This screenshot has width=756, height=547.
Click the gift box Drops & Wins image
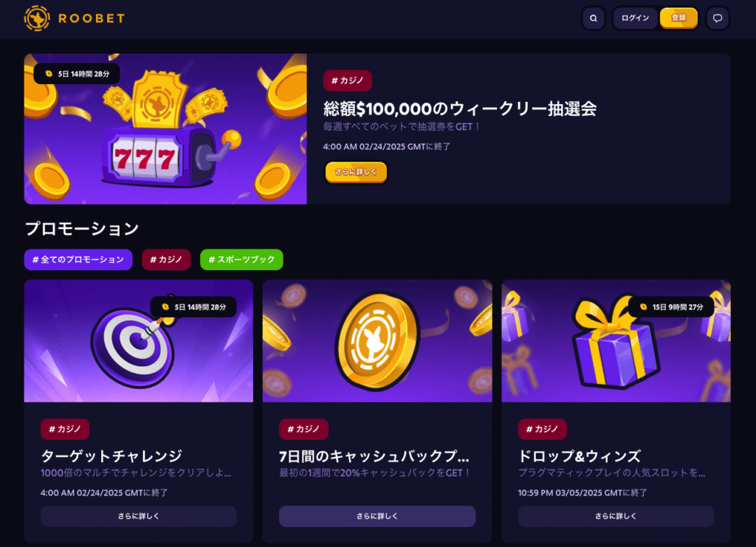[616, 341]
